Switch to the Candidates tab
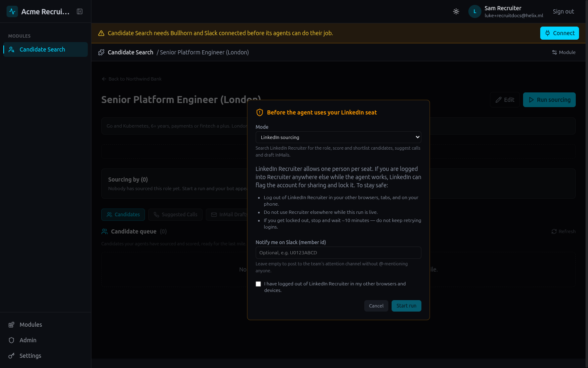Image resolution: width=588 pixels, height=368 pixels. coord(123,215)
